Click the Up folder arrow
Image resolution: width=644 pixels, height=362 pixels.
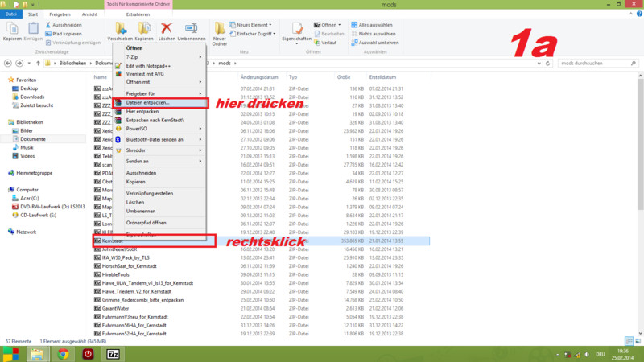pos(37,63)
